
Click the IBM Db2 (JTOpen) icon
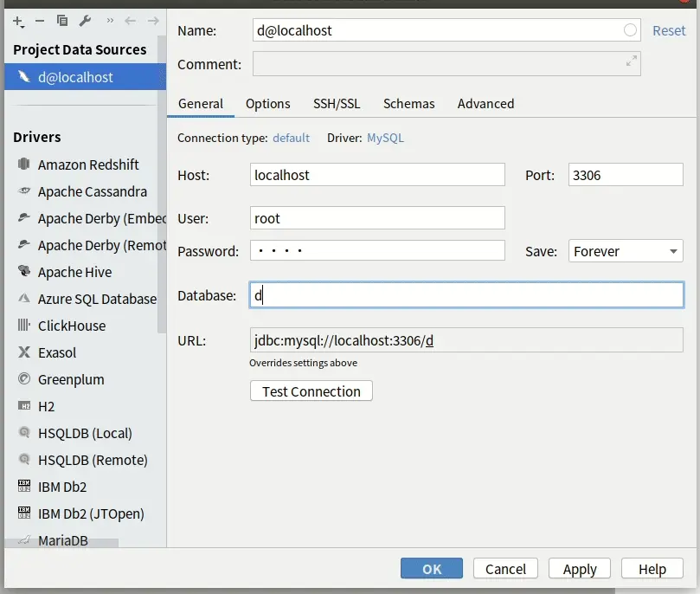pyautogui.click(x=24, y=513)
